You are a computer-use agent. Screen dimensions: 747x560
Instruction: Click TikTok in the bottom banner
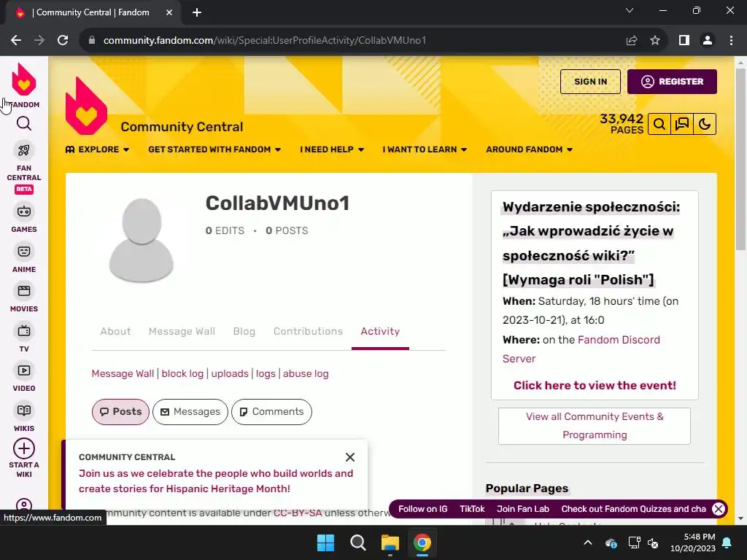pyautogui.click(x=472, y=509)
